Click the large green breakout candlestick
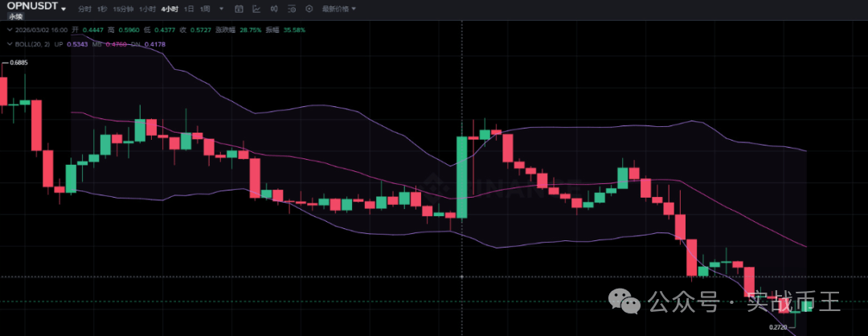868x336 pixels. pyautogui.click(x=462, y=177)
